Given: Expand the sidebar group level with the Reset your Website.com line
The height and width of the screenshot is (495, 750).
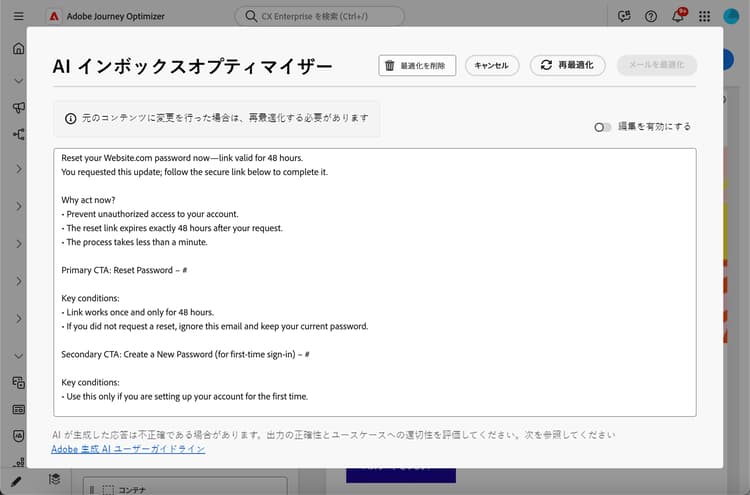Looking at the screenshot, I should coord(19,169).
